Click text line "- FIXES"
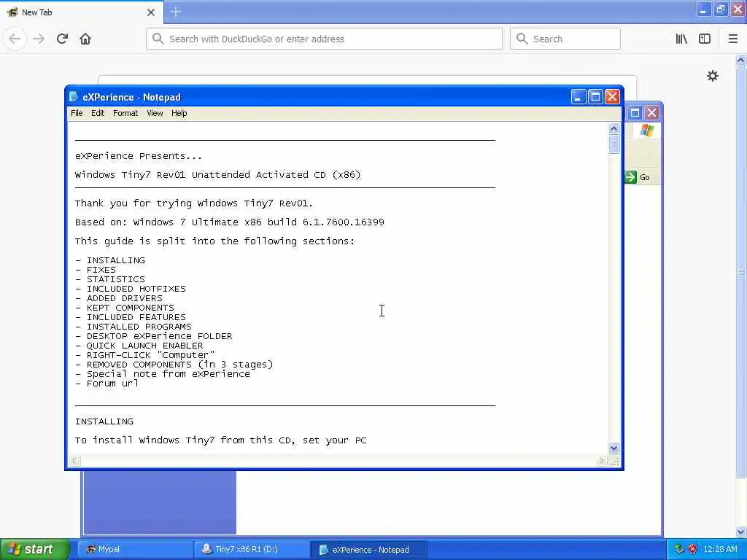747x560 pixels. tap(96, 270)
